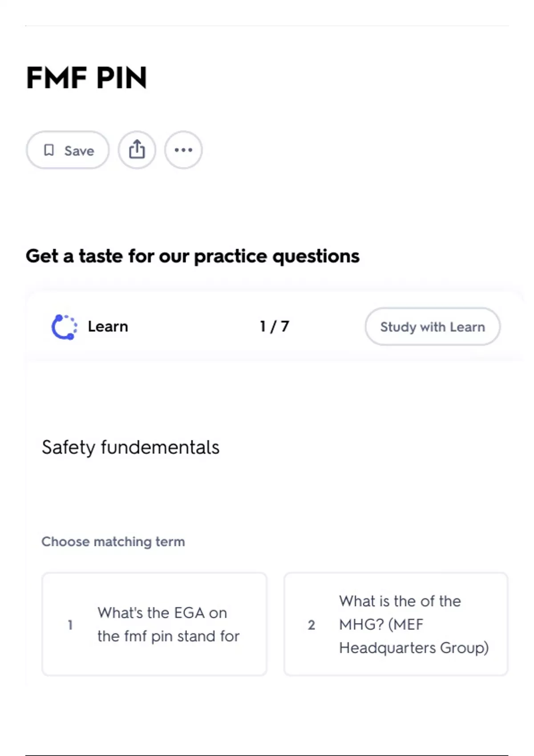Screen dimensions: 534x756
Task: Click the 1 / 7 question counter
Action: coord(274,326)
